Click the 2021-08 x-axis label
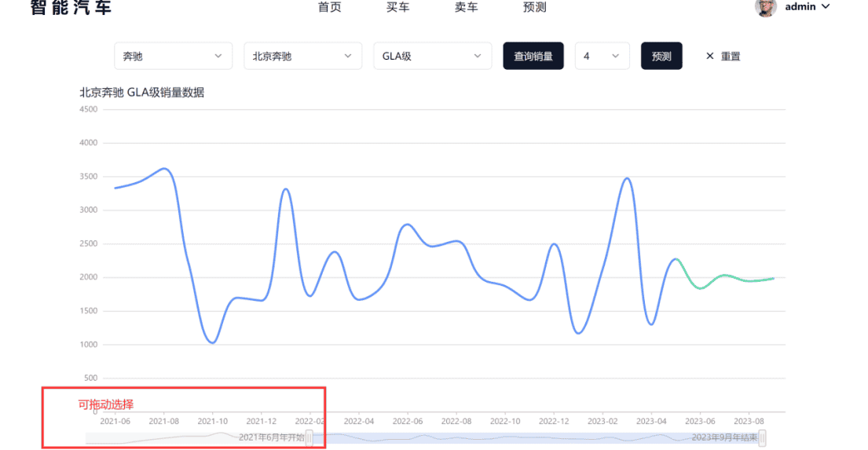 pyautogui.click(x=164, y=421)
